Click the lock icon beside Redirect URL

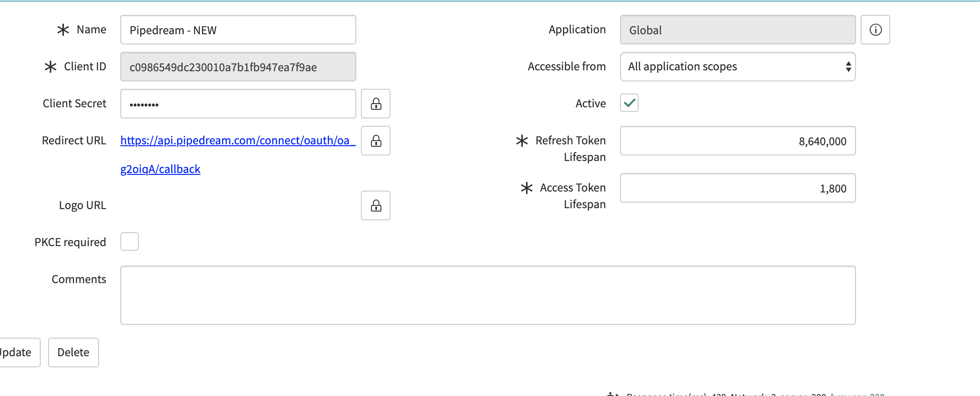tap(376, 141)
